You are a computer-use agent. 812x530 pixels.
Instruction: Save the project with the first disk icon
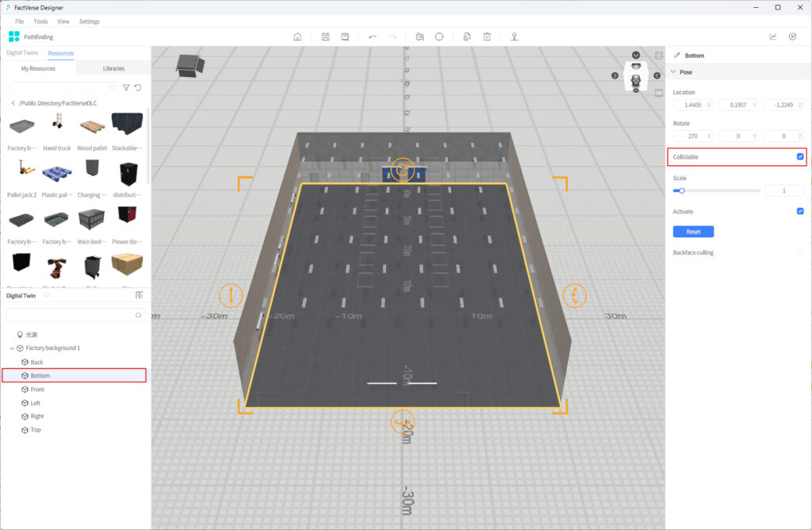coord(325,36)
